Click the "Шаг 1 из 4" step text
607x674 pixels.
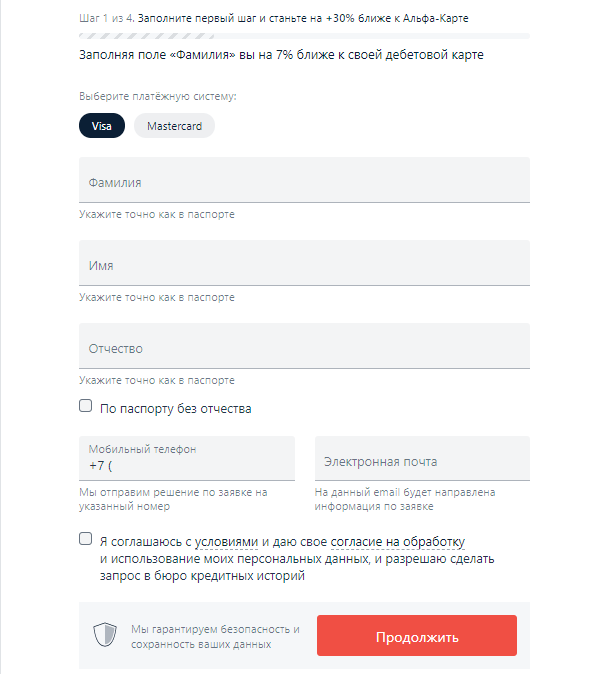tap(105, 18)
